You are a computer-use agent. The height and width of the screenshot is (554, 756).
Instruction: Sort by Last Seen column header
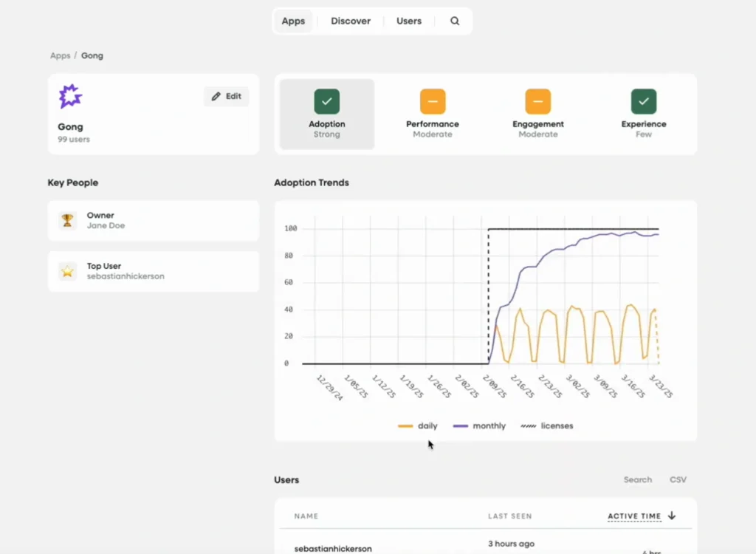(509, 516)
